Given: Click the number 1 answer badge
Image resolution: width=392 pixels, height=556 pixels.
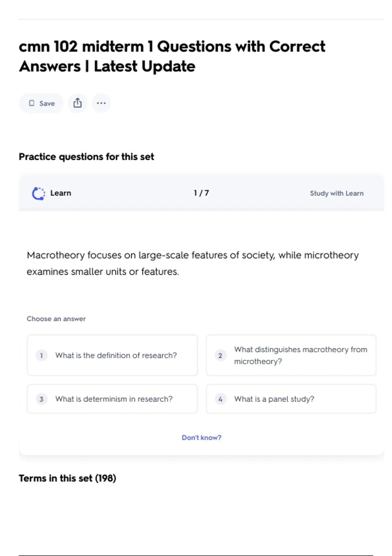Looking at the screenshot, I should tap(41, 355).
